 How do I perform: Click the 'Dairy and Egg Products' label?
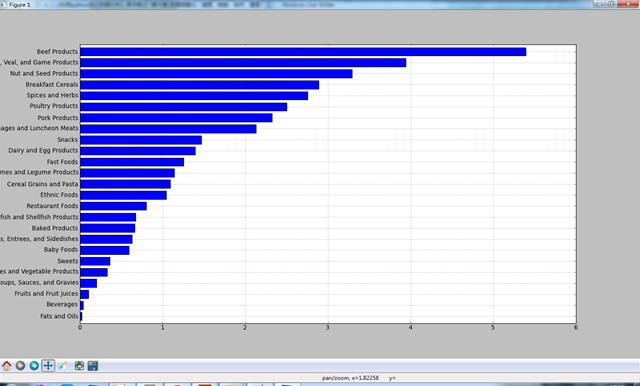pyautogui.click(x=43, y=151)
